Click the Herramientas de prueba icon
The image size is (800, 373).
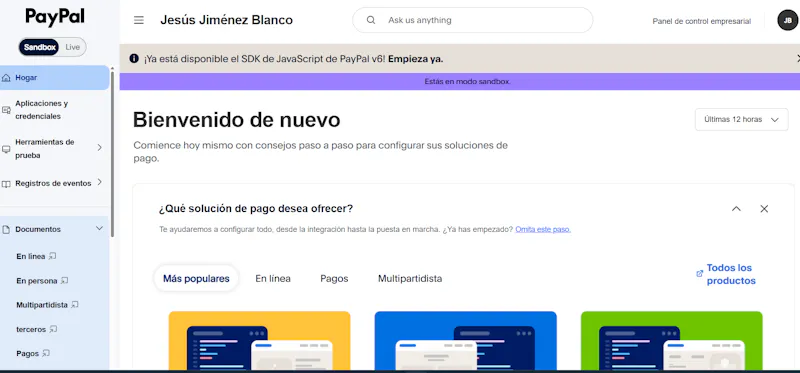click(x=6, y=149)
